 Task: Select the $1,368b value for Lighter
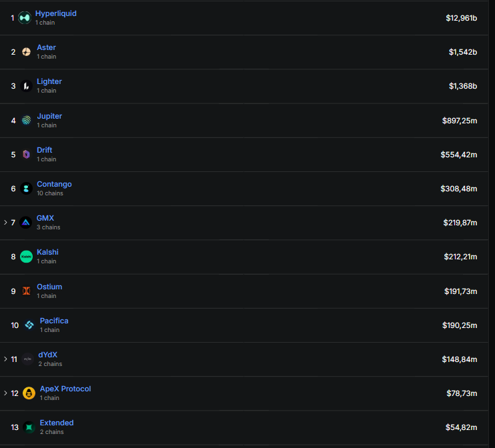coord(463,86)
